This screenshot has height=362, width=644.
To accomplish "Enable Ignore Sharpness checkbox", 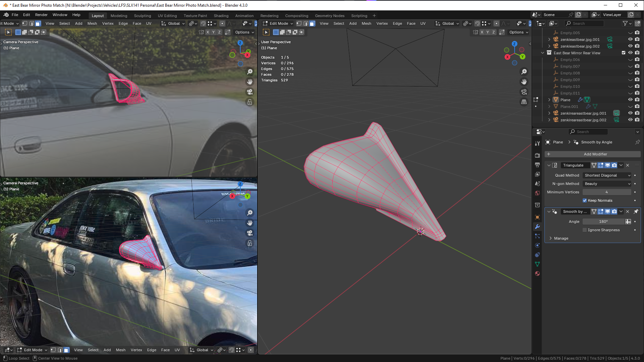I will (x=585, y=230).
